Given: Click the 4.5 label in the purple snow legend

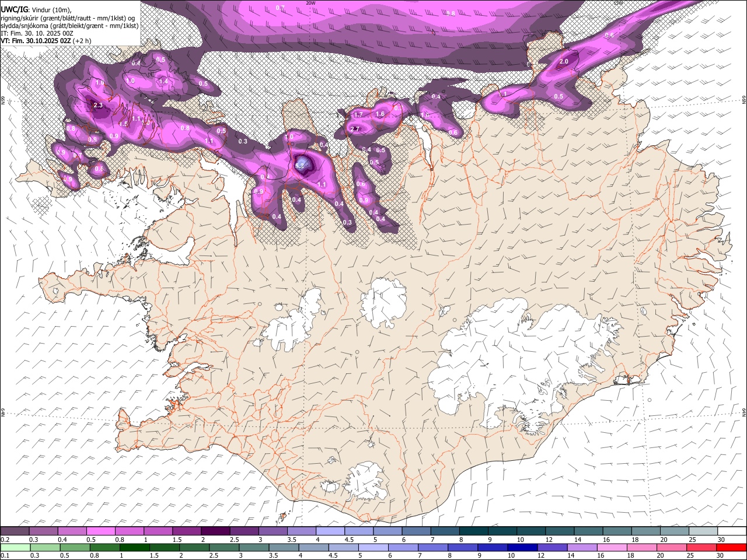Looking at the screenshot, I should [x=349, y=540].
